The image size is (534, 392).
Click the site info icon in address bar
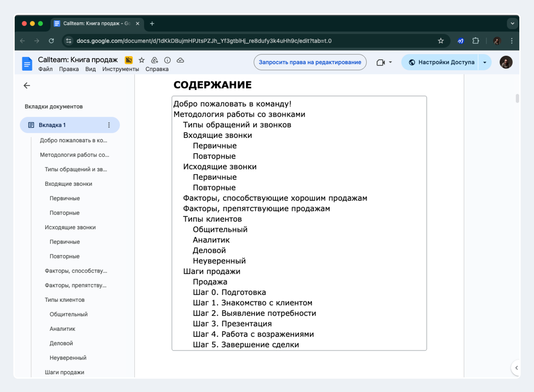pyautogui.click(x=69, y=41)
